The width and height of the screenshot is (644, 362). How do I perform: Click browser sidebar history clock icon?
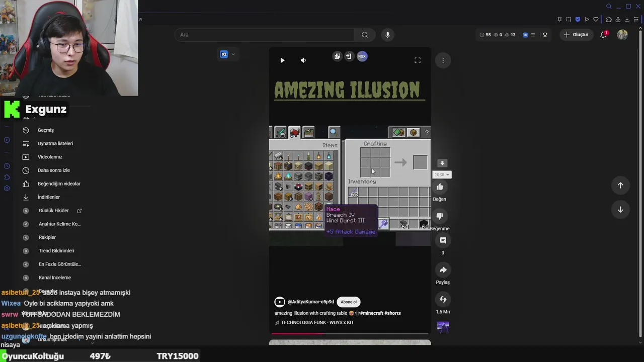(x=7, y=166)
